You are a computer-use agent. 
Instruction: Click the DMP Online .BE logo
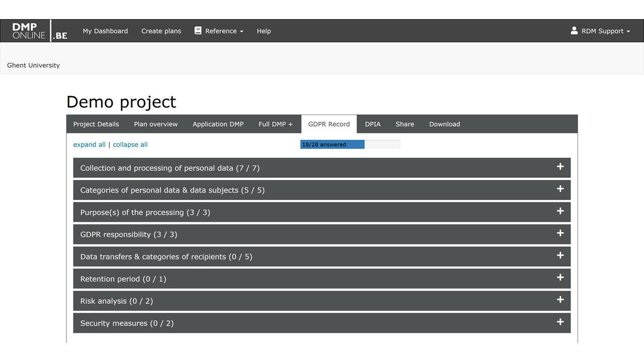click(x=40, y=31)
